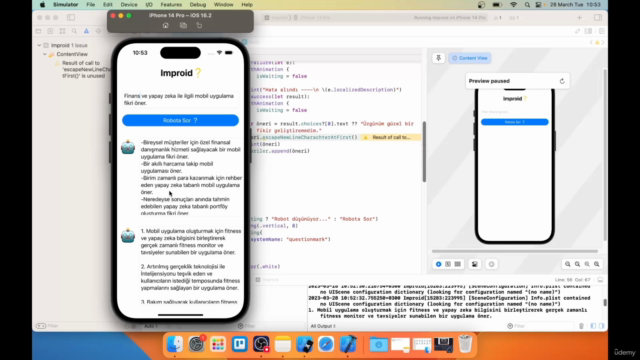Image resolution: width=640 pixels, height=360 pixels.
Task: Select the Issue navigator warning icon
Action: click(x=86, y=31)
